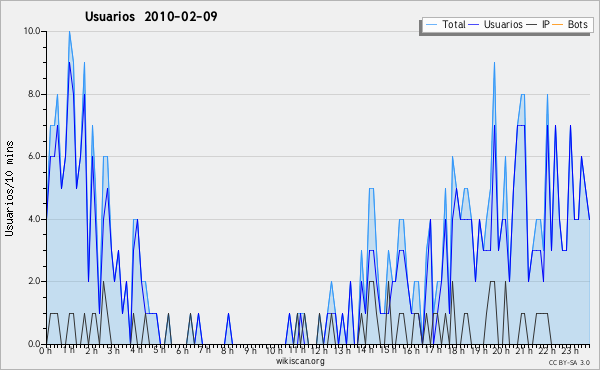The width and height of the screenshot is (600, 370).
Task: Click the dark blue Usuarios legend line
Action: coord(473,25)
